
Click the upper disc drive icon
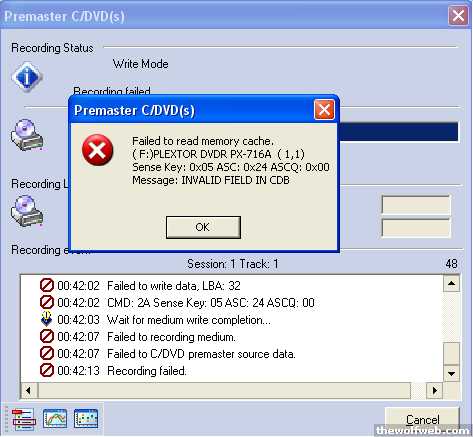point(27,135)
